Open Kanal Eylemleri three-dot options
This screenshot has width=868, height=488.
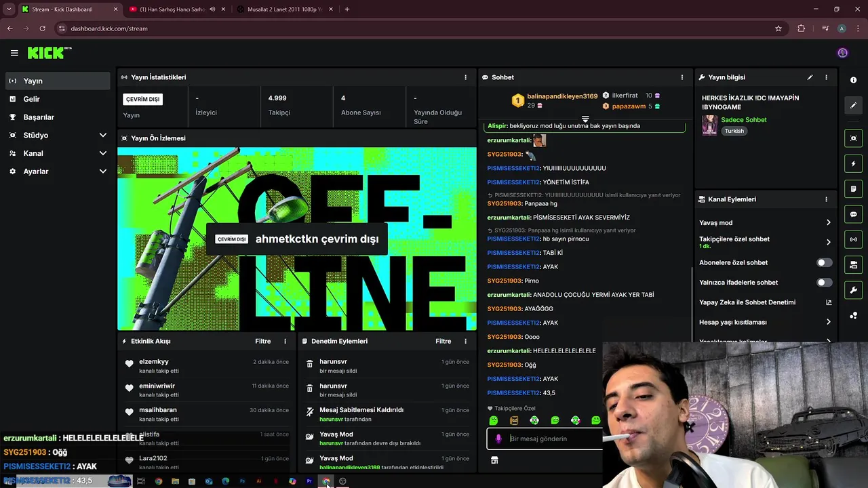pyautogui.click(x=826, y=199)
